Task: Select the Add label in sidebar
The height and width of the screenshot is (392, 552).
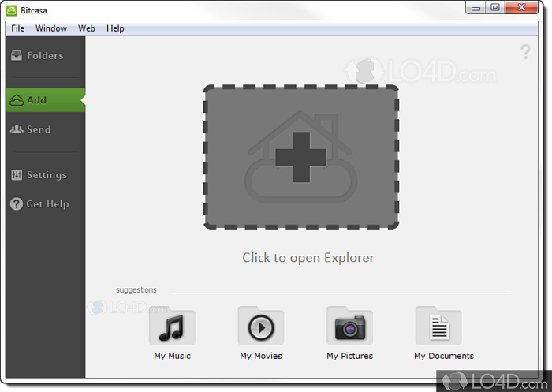Action: tap(36, 100)
